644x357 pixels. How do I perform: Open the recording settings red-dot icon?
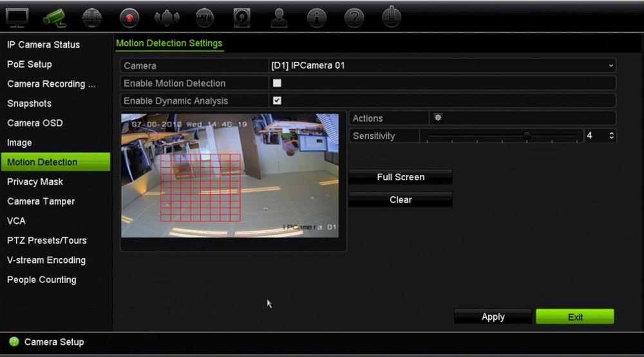(129, 18)
